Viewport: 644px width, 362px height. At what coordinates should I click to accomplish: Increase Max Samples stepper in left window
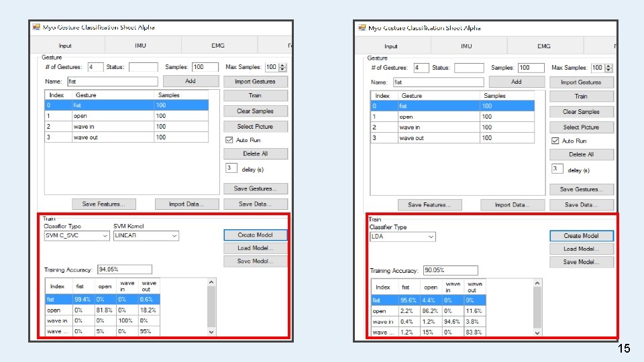click(x=282, y=65)
